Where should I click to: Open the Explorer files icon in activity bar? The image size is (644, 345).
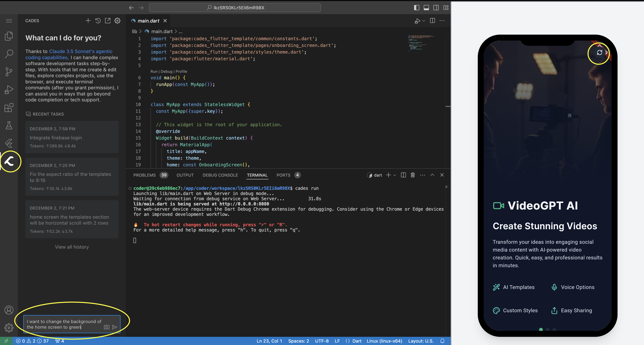point(9,36)
